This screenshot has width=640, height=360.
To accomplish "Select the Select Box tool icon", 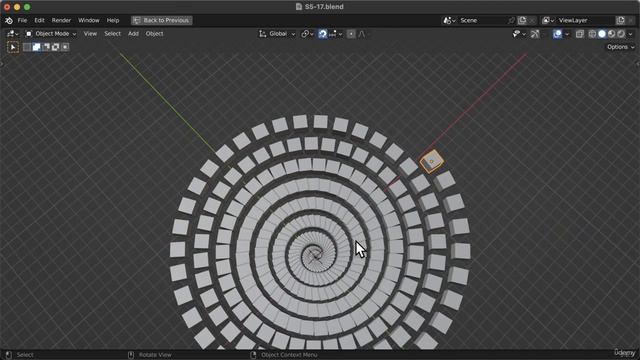I will coord(13,47).
